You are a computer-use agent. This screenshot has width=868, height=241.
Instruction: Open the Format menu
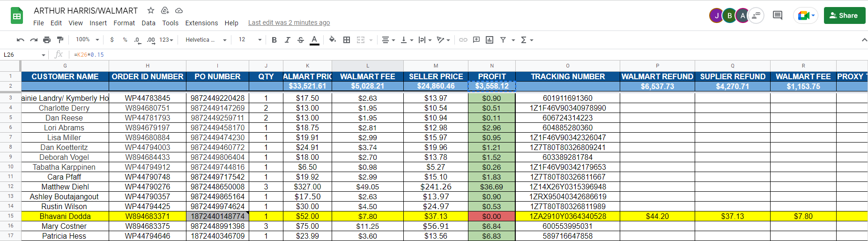click(x=124, y=23)
